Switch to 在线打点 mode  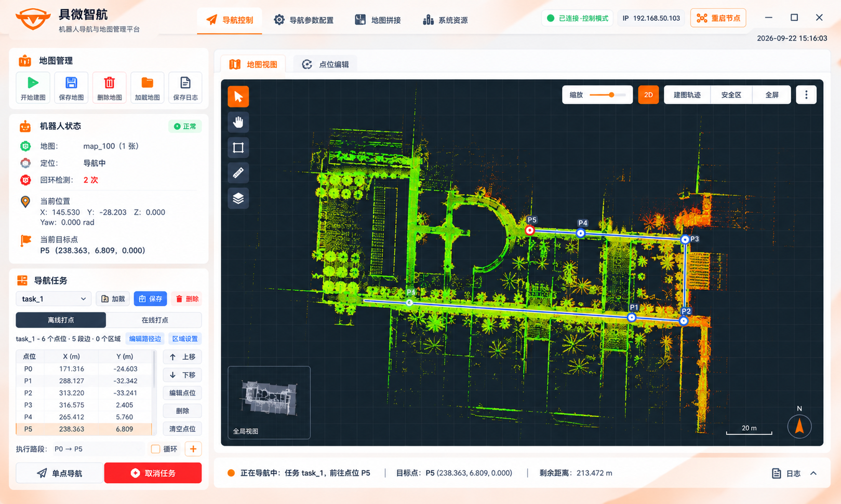click(x=155, y=320)
